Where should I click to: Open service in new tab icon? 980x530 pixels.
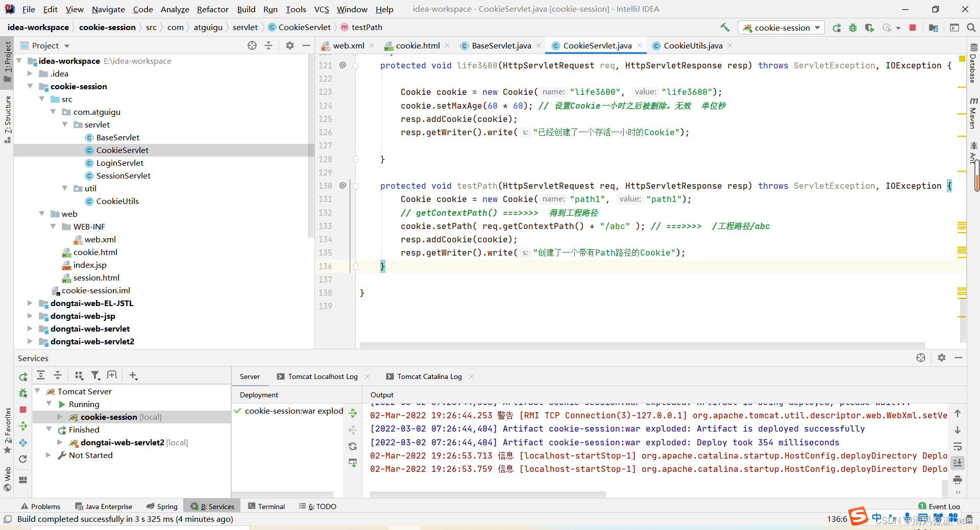(112, 375)
